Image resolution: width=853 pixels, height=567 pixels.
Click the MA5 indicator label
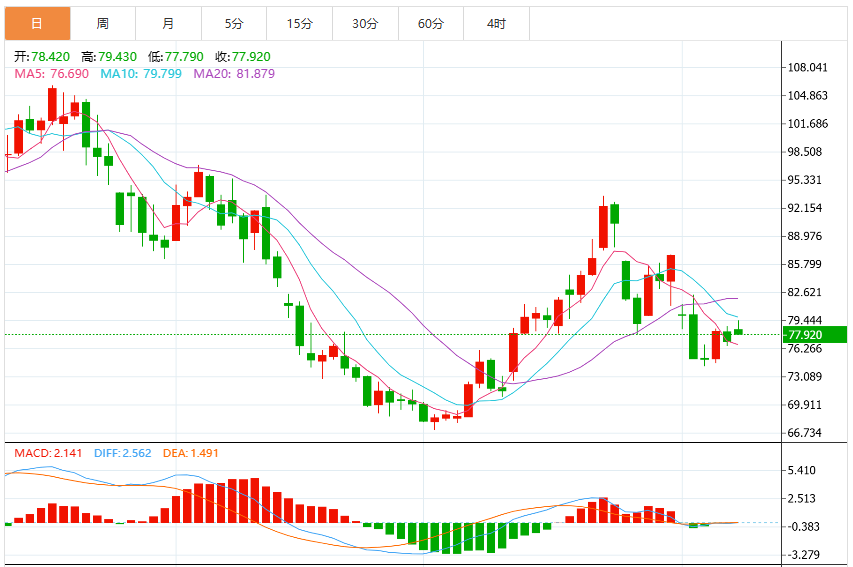point(52,73)
